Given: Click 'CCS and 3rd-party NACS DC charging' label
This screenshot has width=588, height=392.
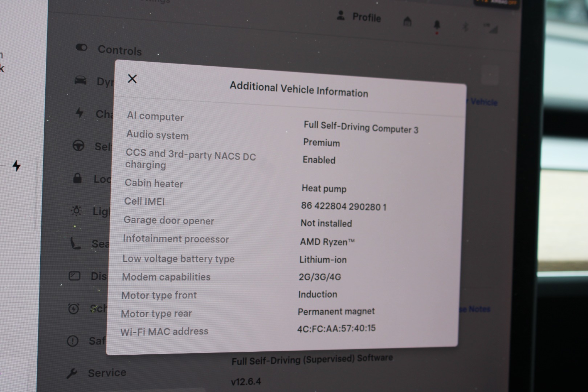Looking at the screenshot, I should pos(191,159).
